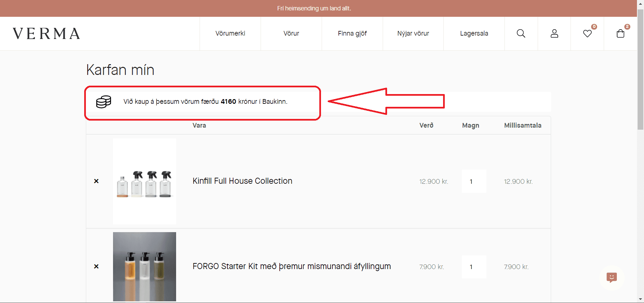Open the Vörumerki menu
644x303 pixels.
(230, 34)
